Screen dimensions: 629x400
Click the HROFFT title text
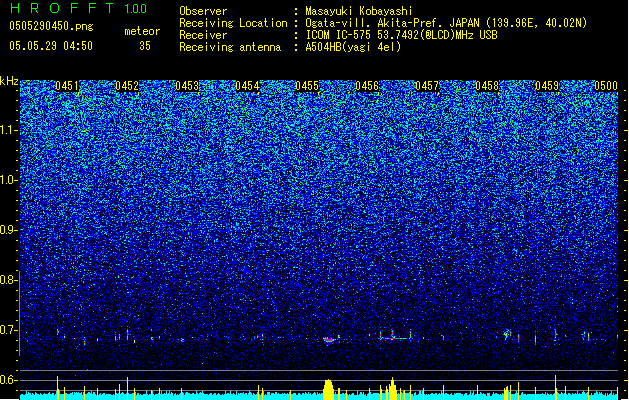pos(62,8)
